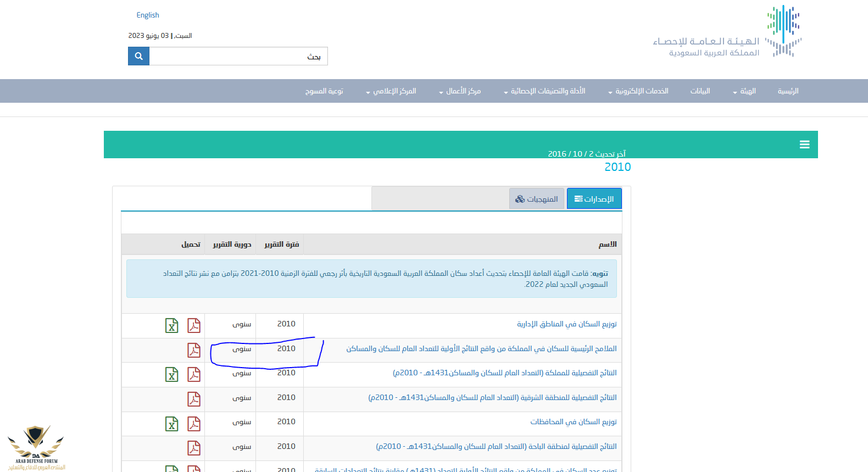Viewport: 868px width, 472px height.
Task: Switch to the المنهجيات tab
Action: [537, 199]
